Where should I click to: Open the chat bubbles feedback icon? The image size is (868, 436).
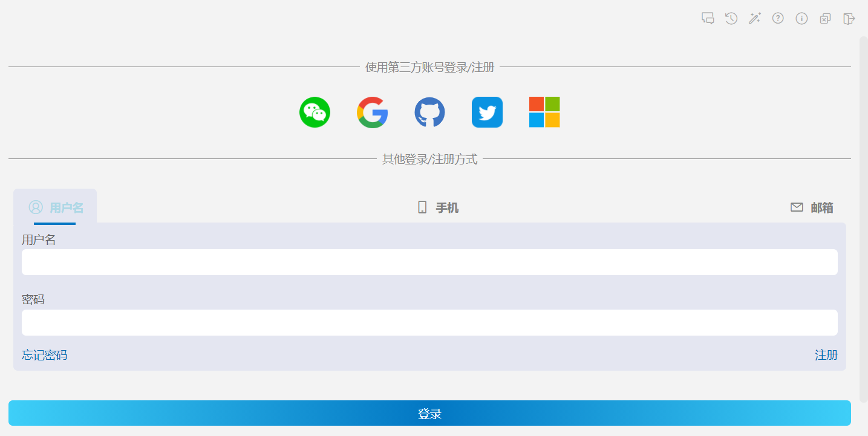pos(708,18)
